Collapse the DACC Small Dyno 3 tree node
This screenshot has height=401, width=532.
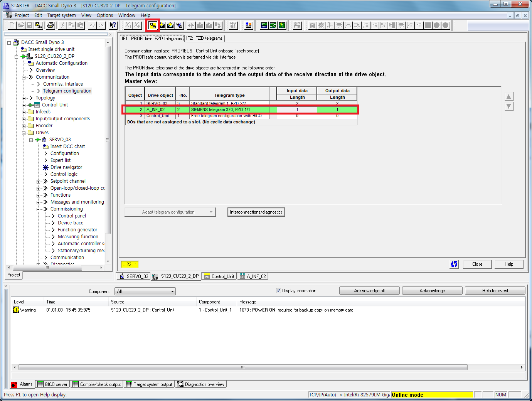tap(9, 43)
